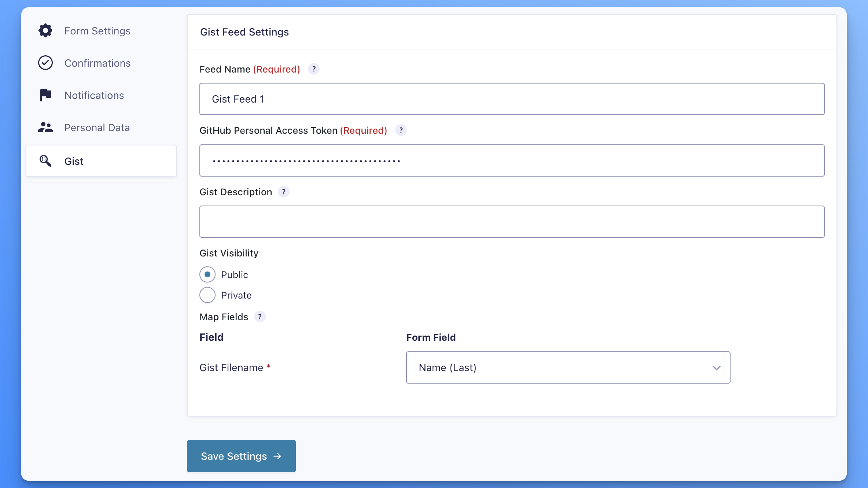Click the Gist Description input field
Screen dimensions: 868x488
click(x=512, y=222)
